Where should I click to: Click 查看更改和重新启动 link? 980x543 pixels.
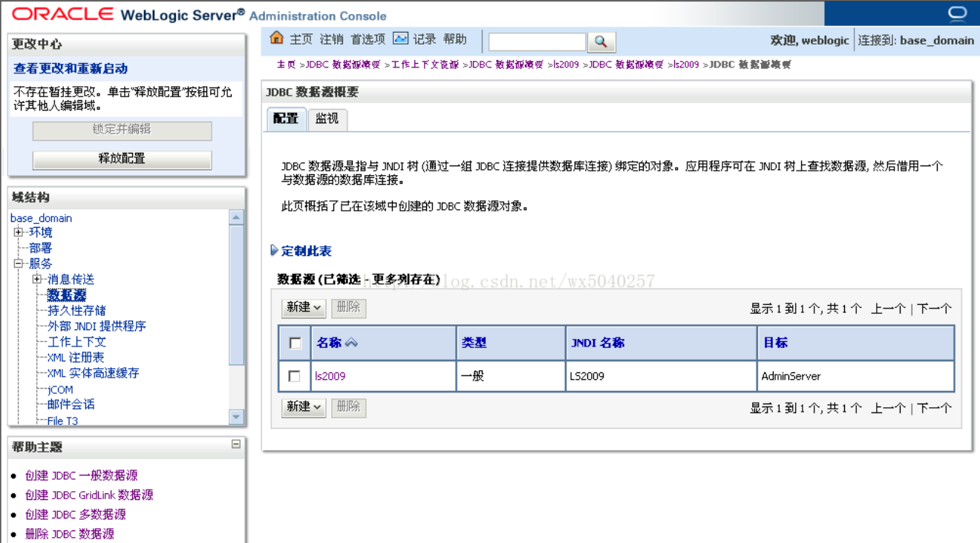click(x=71, y=68)
